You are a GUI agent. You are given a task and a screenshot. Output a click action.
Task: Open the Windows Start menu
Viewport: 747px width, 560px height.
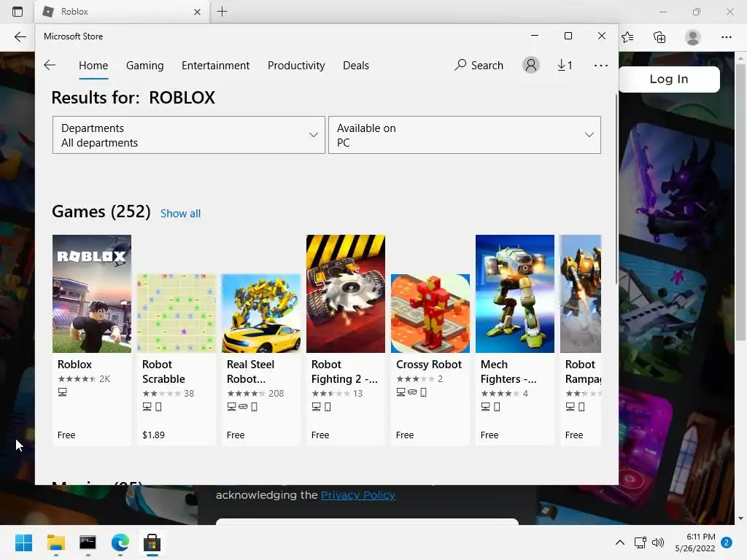pyautogui.click(x=23, y=542)
